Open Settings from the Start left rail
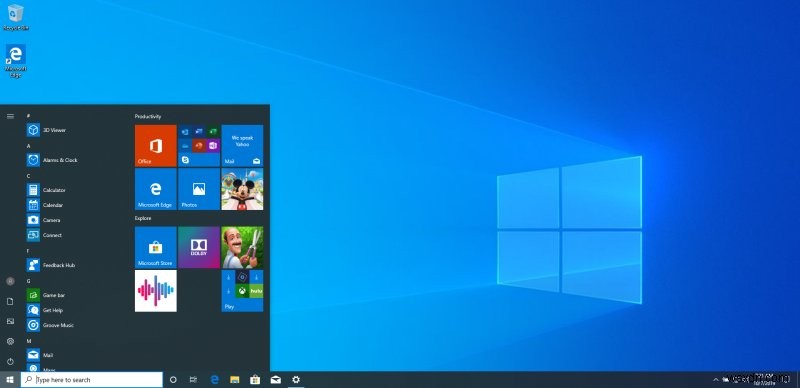Image resolution: width=800 pixels, height=388 pixels. pyautogui.click(x=10, y=341)
